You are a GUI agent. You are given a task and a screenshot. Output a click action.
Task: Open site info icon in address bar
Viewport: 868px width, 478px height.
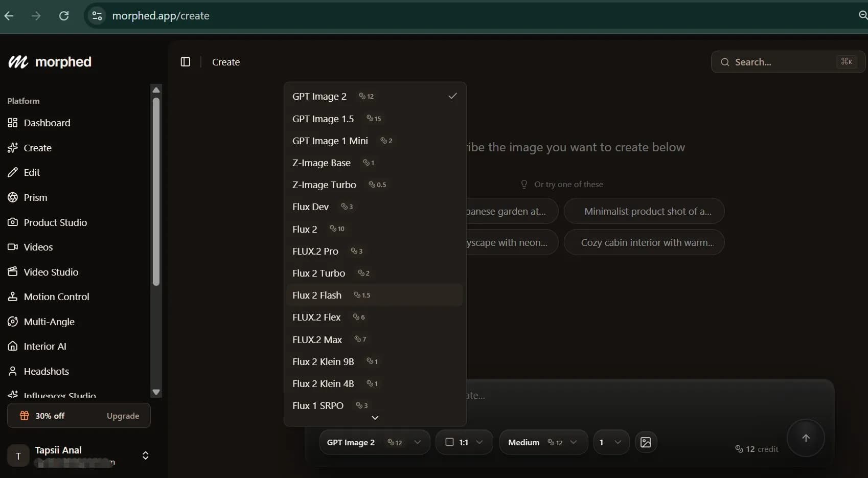(x=97, y=16)
